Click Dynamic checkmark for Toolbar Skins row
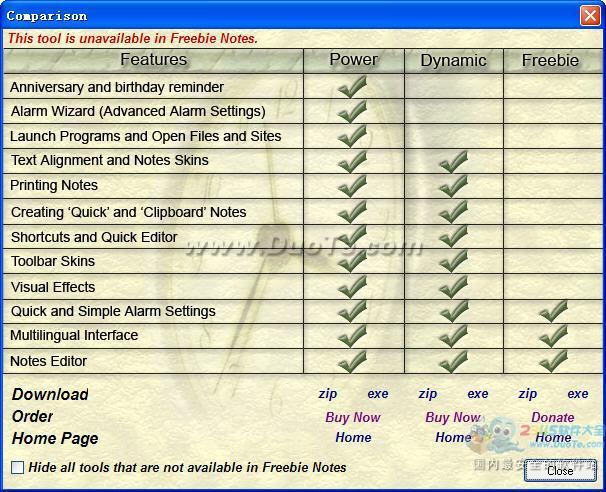 pos(453,261)
